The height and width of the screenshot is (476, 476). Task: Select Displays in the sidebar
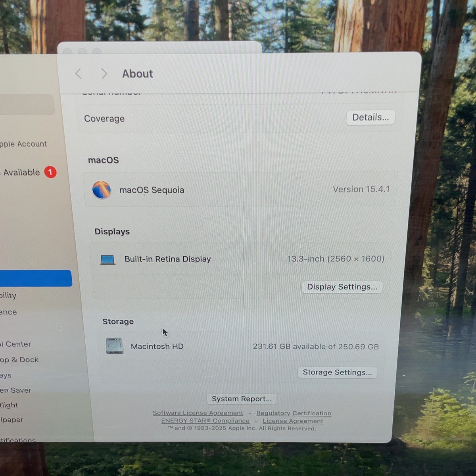tap(6, 375)
